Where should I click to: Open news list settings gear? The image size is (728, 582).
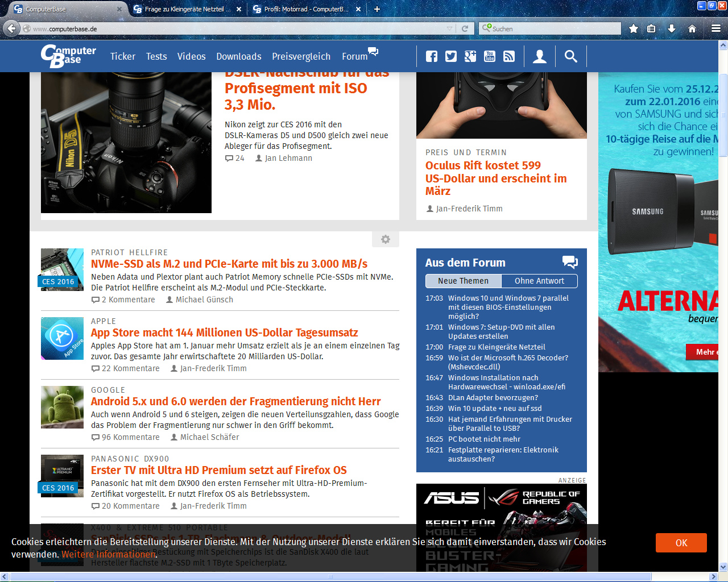pos(386,239)
